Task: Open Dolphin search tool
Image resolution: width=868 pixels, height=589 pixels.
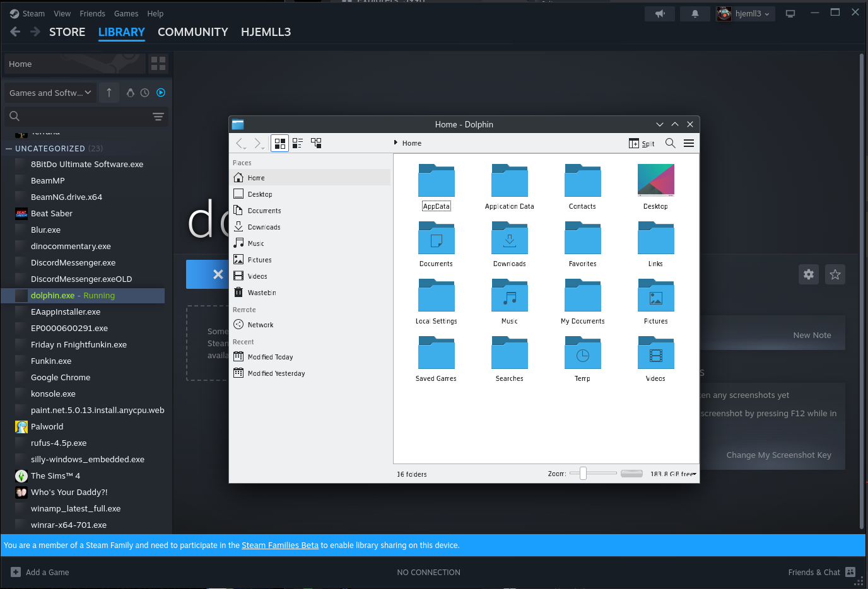Action: 671,143
